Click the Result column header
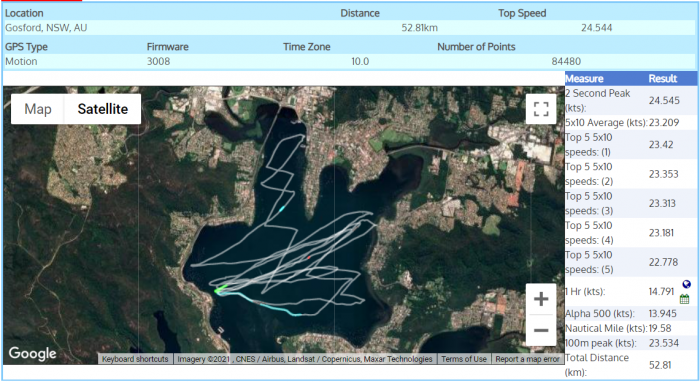 tap(662, 79)
